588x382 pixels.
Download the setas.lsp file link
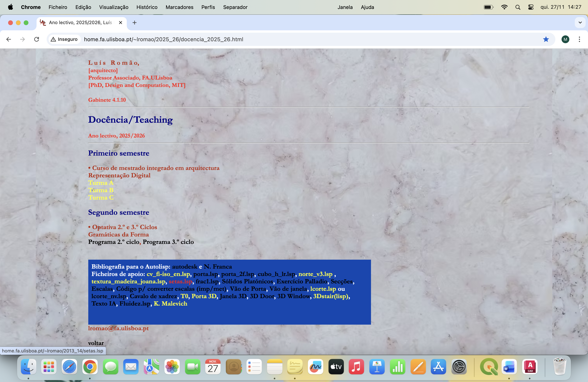click(x=180, y=281)
